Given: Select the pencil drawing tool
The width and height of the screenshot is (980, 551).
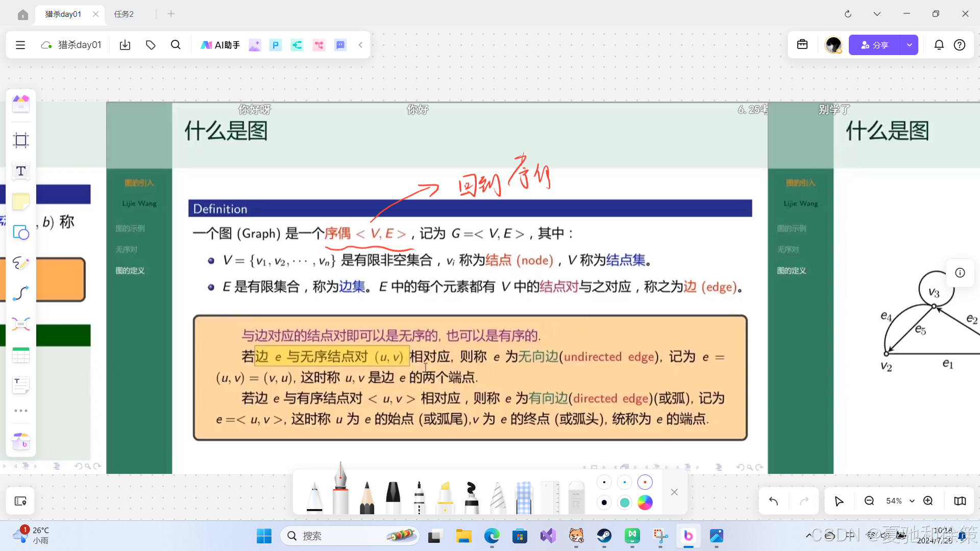Looking at the screenshot, I should coord(366,497).
